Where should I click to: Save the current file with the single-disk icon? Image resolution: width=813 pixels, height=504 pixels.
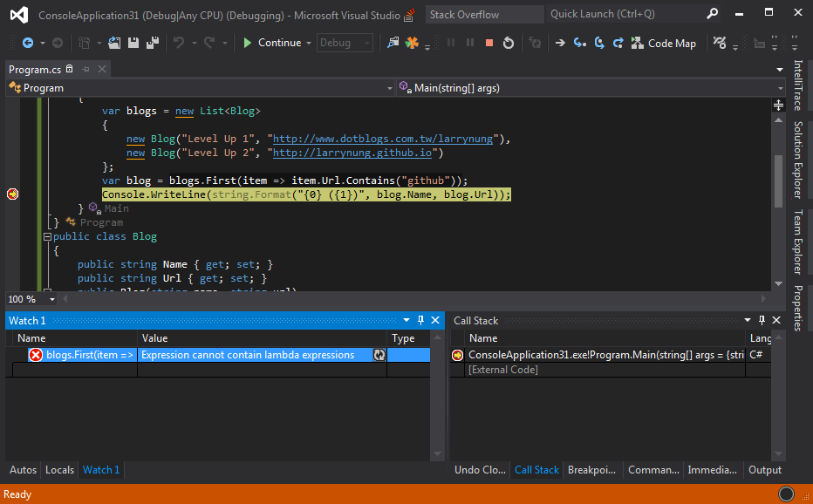[133, 43]
